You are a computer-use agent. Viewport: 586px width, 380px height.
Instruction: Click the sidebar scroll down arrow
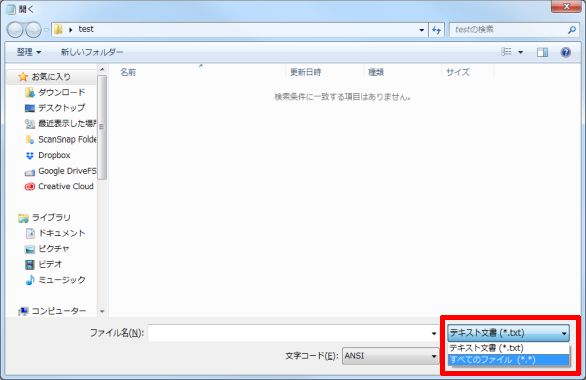102,311
